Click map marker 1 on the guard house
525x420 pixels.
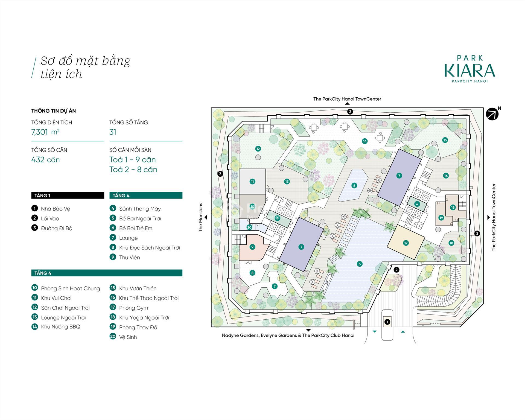[387, 322]
